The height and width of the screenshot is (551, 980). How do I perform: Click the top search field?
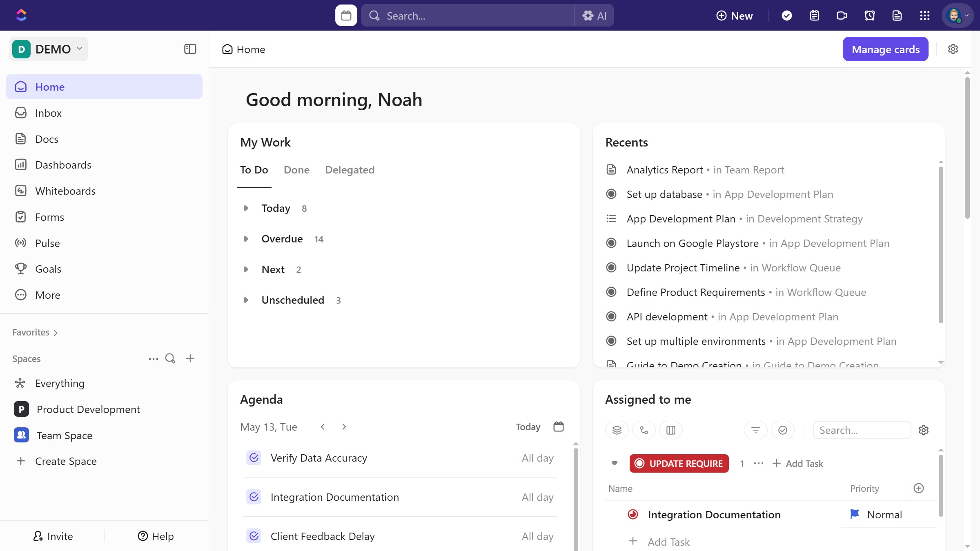[468, 16]
